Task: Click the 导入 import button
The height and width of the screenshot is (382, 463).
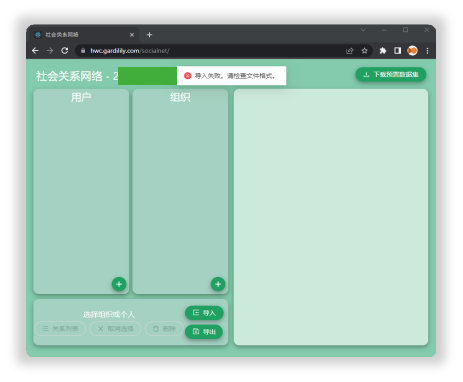Action: (x=204, y=313)
